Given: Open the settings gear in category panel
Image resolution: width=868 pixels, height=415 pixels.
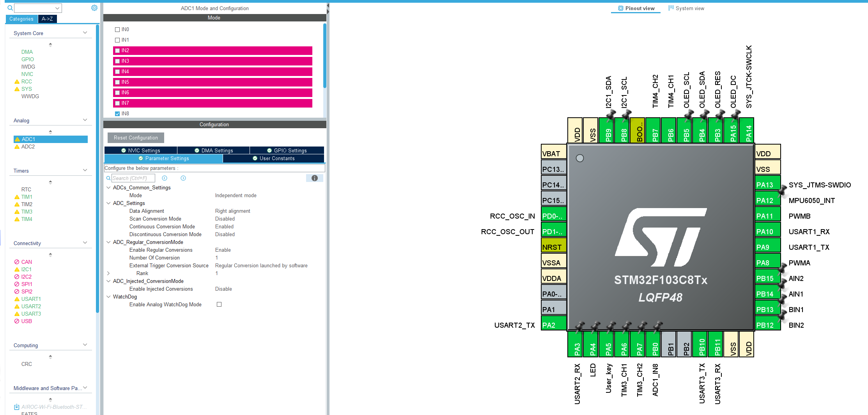Looking at the screenshot, I should click(x=94, y=8).
